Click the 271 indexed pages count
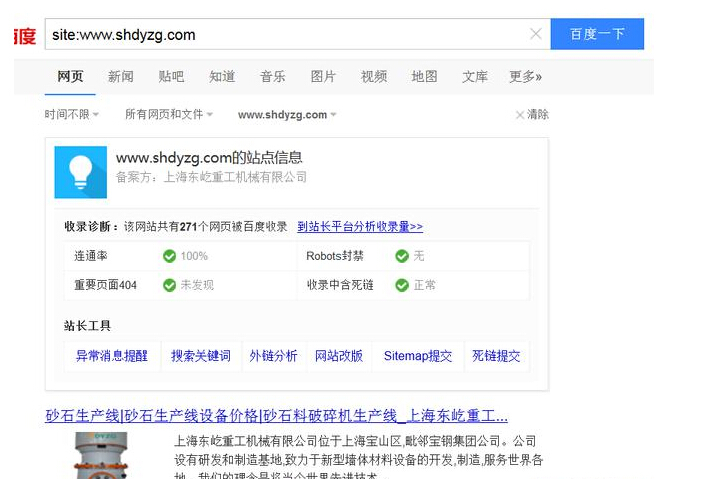The width and height of the screenshot is (722, 479). click(x=188, y=227)
